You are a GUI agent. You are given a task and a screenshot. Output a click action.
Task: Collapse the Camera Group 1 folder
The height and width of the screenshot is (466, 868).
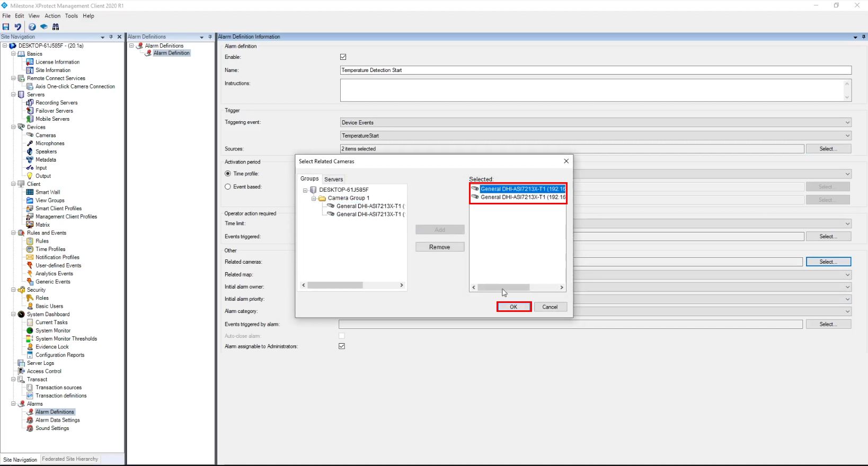point(314,198)
